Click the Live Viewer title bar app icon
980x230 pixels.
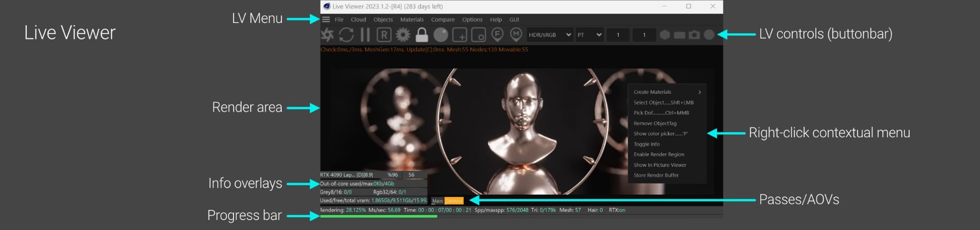327,6
